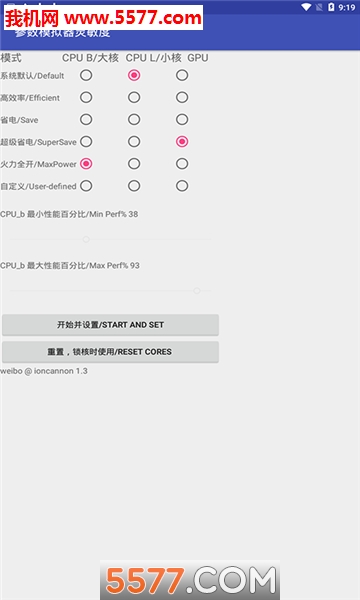360x600 pixels.
Task: Tap the Wi-Fi status icon
Action: tap(306, 7)
